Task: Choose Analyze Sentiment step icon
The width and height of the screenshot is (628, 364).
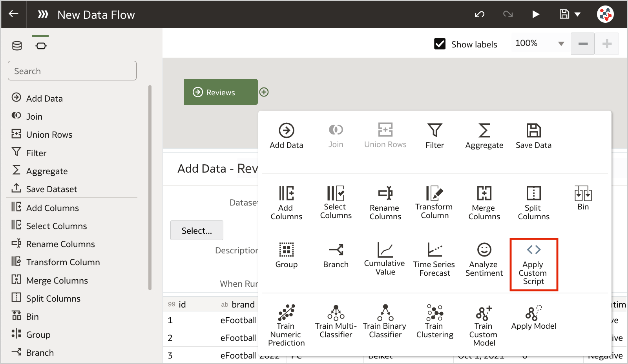Action: tap(484, 250)
